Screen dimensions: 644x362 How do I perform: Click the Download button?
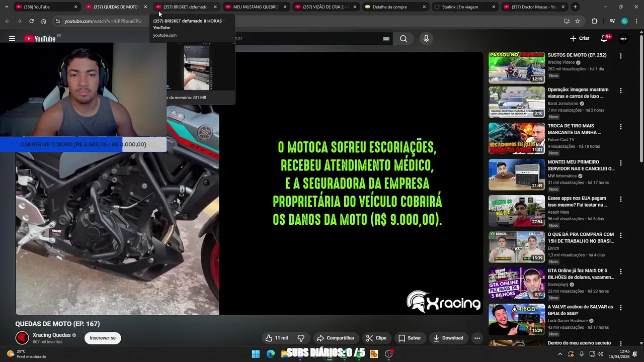pyautogui.click(x=448, y=338)
